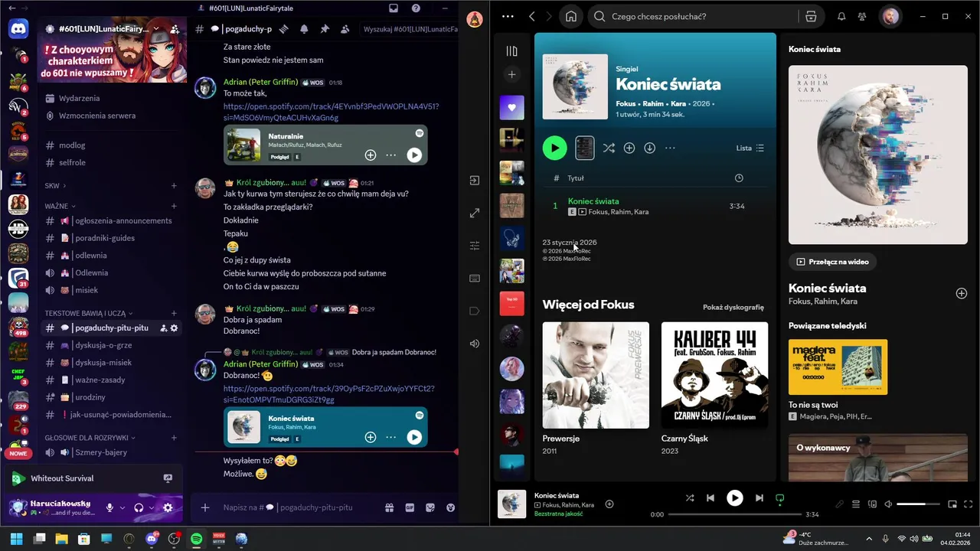Create playlist plus in Spotify sidebar
Screen dimensions: 980x551
point(511,74)
